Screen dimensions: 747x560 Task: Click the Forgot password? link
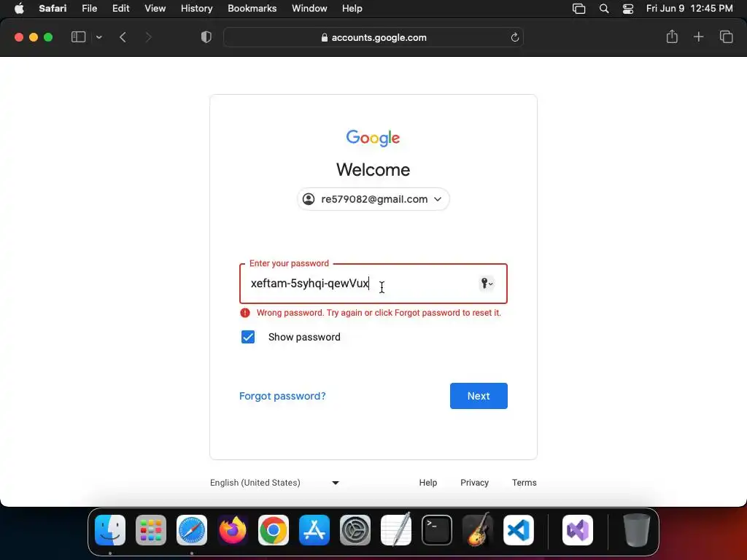(282, 396)
